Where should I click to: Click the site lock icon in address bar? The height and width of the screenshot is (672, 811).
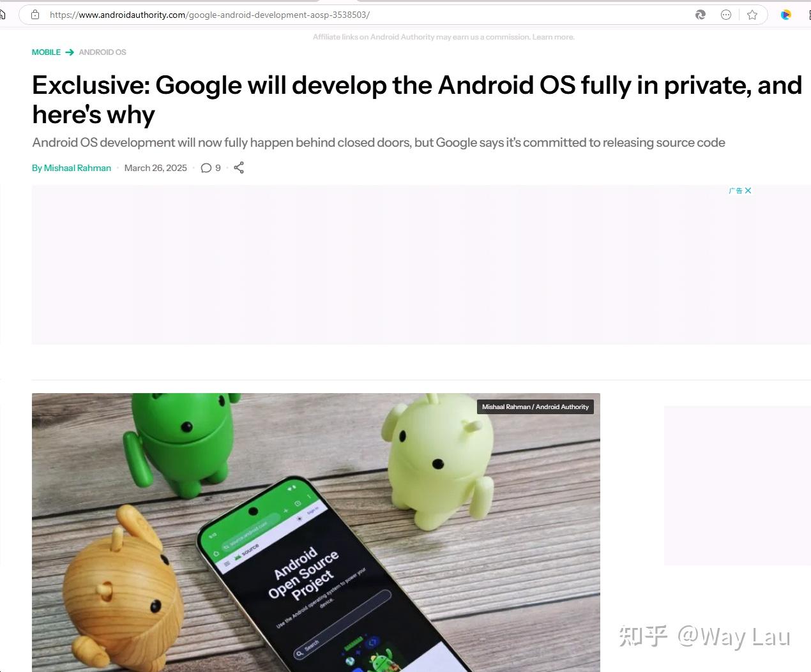pos(35,15)
